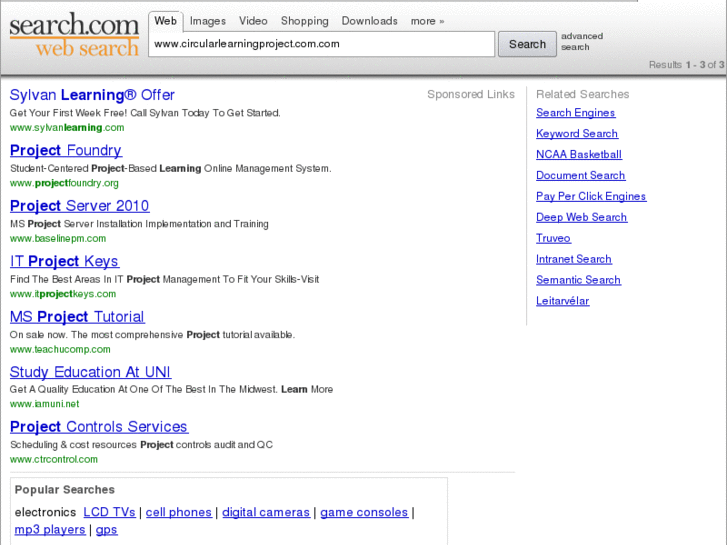Visit www.projectfoundry.org URL
The width and height of the screenshot is (727, 545).
point(64,183)
